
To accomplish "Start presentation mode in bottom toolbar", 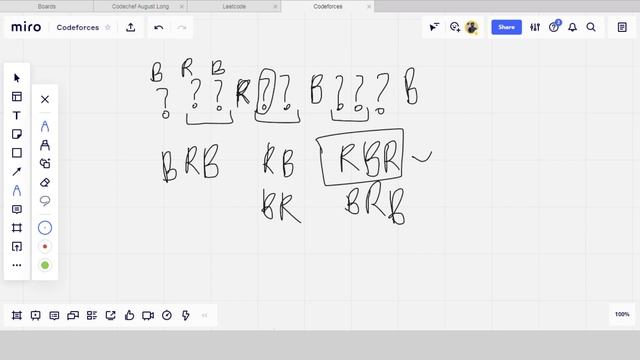I will pos(36,316).
